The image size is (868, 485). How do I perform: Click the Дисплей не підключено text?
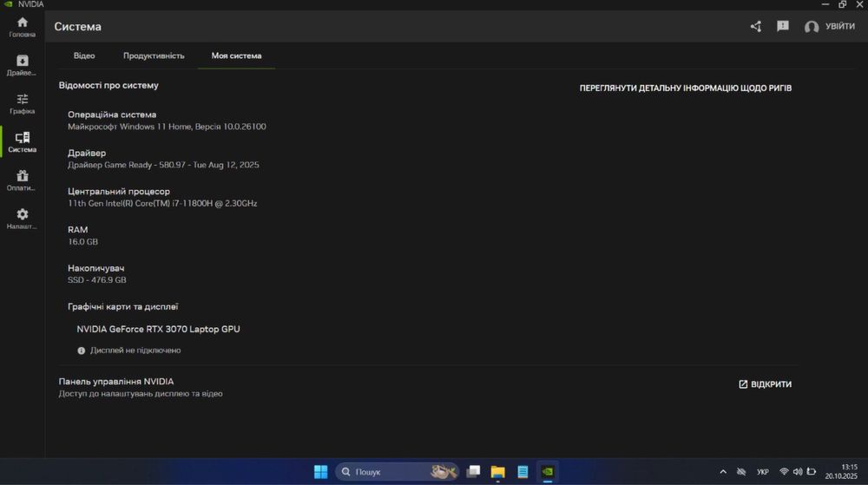click(x=135, y=351)
